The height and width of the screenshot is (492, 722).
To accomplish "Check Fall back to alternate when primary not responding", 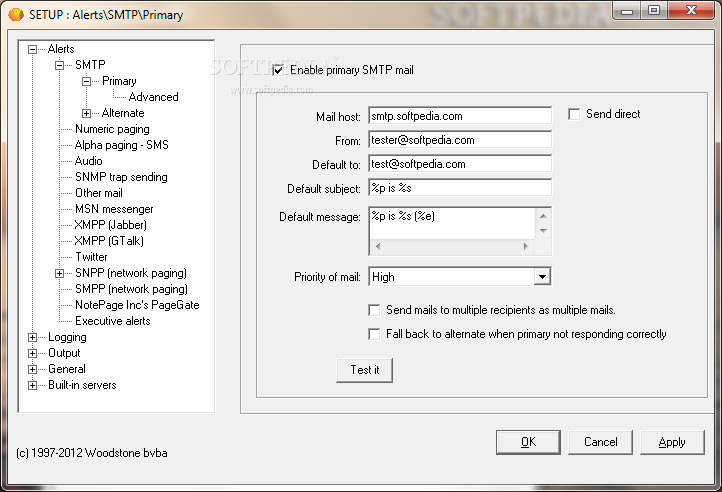I will [x=374, y=334].
